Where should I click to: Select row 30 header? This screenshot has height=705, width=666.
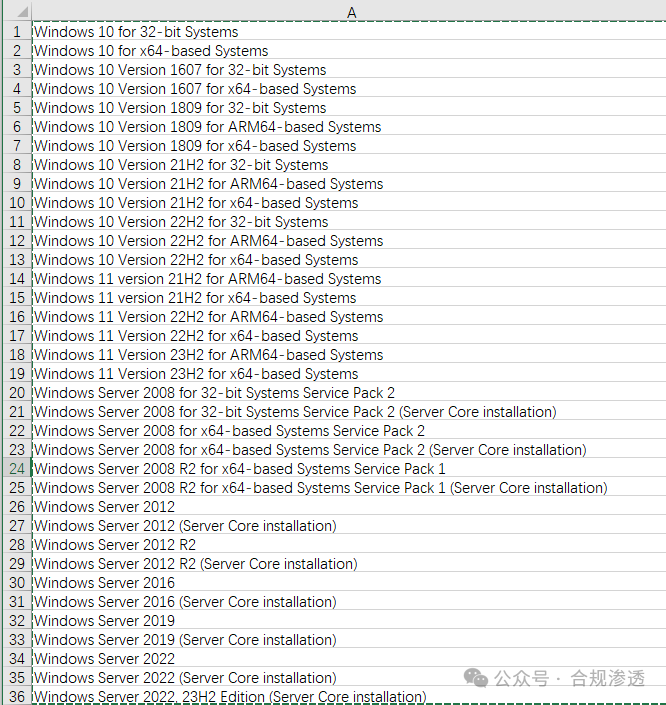(x=17, y=583)
